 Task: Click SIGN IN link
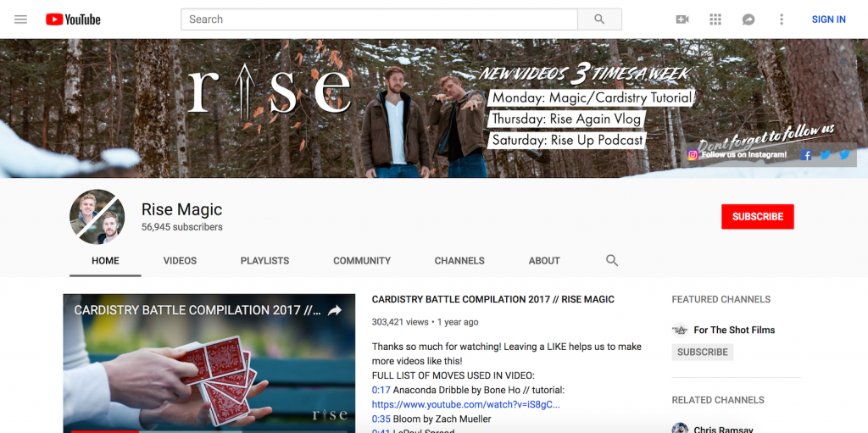[x=829, y=19]
